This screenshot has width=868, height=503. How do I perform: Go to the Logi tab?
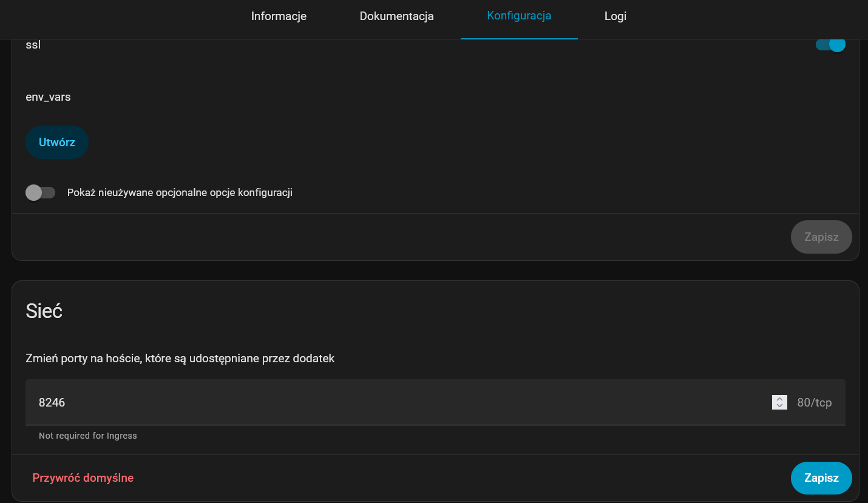[x=615, y=16]
